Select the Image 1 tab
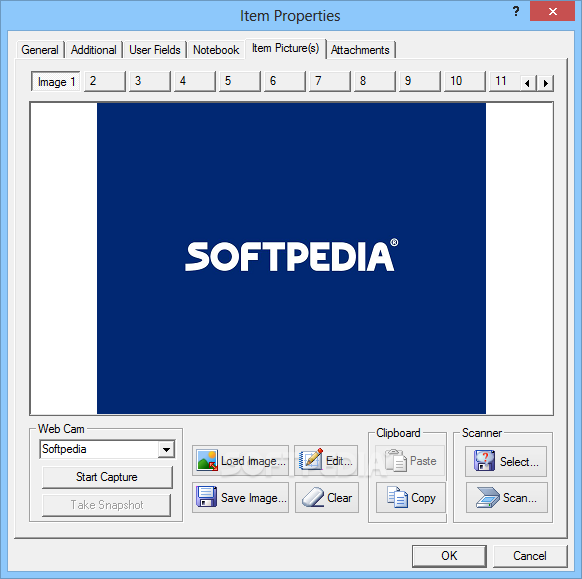582x579 pixels. (x=56, y=82)
